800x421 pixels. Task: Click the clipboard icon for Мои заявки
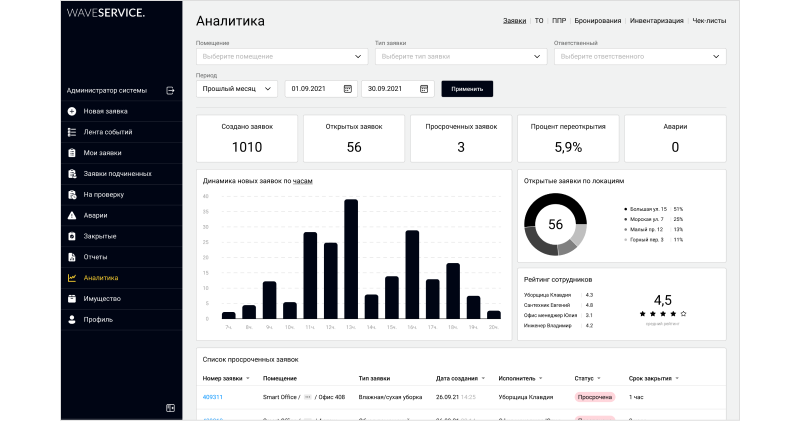pos(72,153)
